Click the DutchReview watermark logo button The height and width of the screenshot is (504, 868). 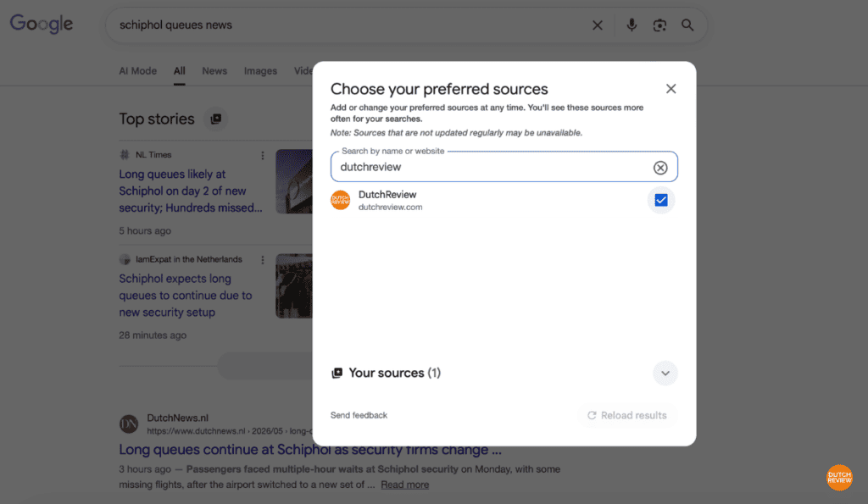(x=839, y=478)
